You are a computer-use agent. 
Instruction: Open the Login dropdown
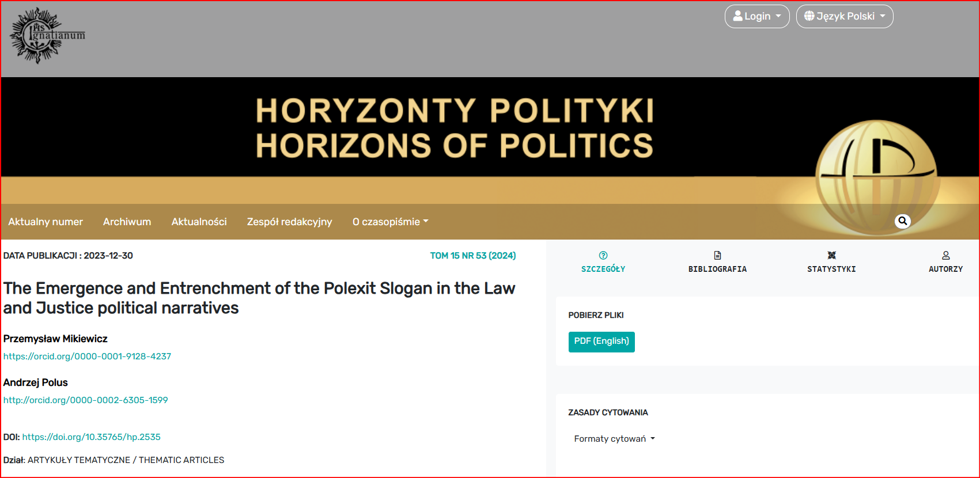pos(757,16)
